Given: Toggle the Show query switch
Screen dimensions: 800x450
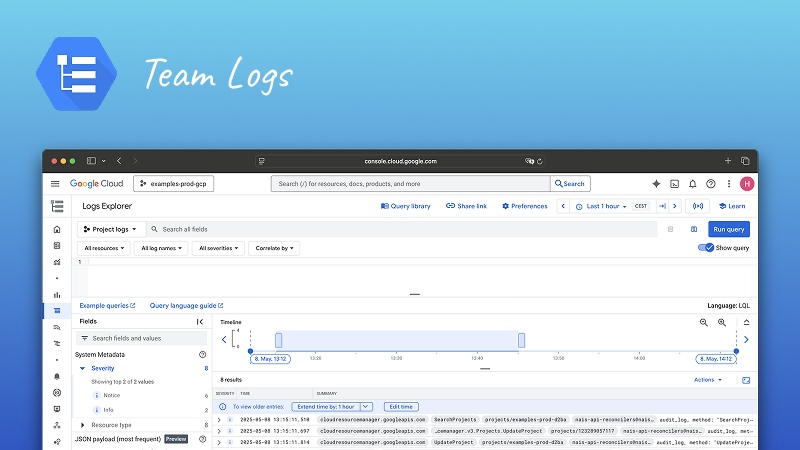Looking at the screenshot, I should tap(706, 248).
